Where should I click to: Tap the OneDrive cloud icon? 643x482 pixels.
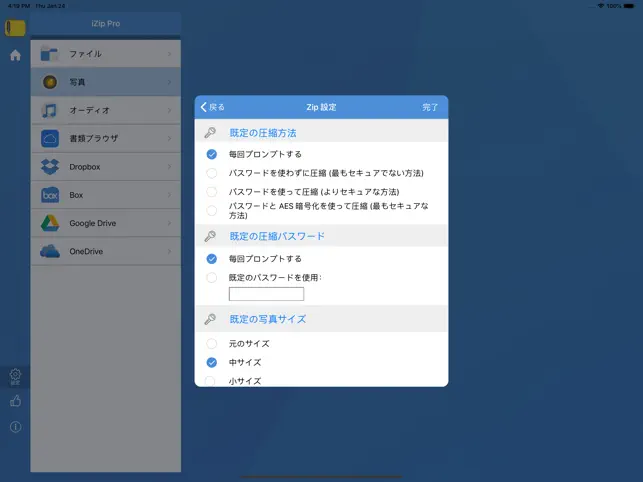click(50, 251)
